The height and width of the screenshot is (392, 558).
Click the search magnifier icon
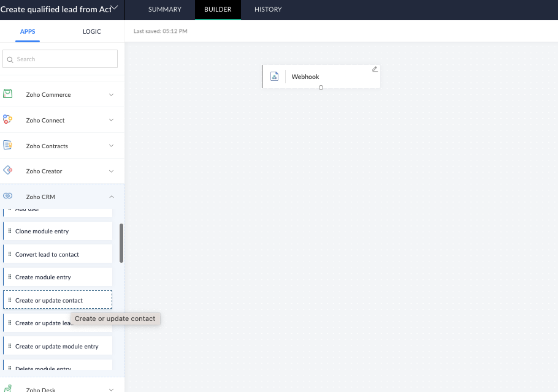[x=10, y=59]
